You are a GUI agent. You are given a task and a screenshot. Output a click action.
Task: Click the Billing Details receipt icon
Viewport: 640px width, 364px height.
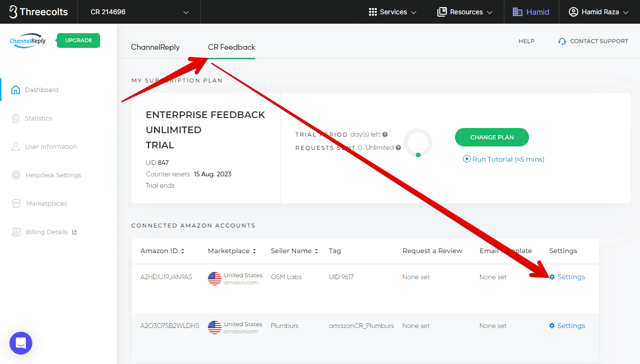[16, 232]
